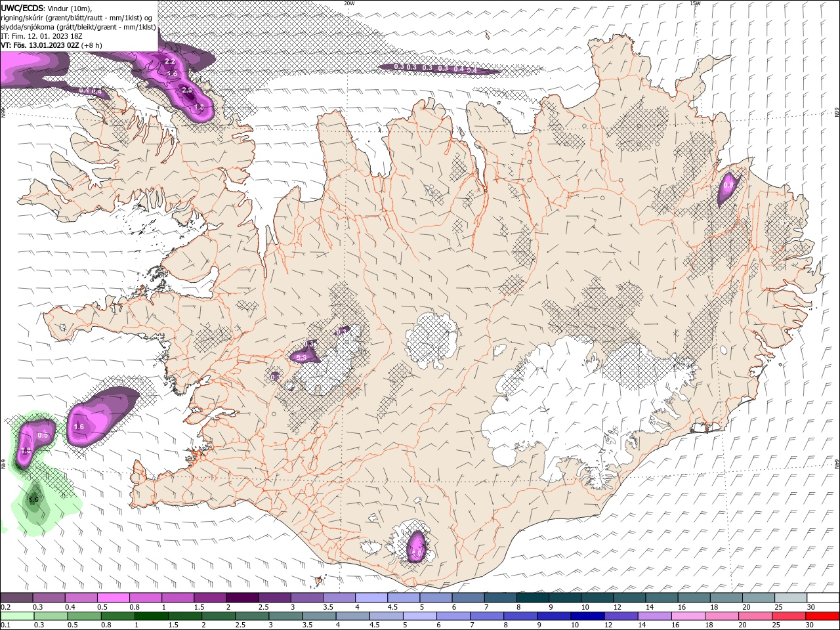Select the bright red rain swatch labeled 30
840x630 pixels.
pos(822,616)
